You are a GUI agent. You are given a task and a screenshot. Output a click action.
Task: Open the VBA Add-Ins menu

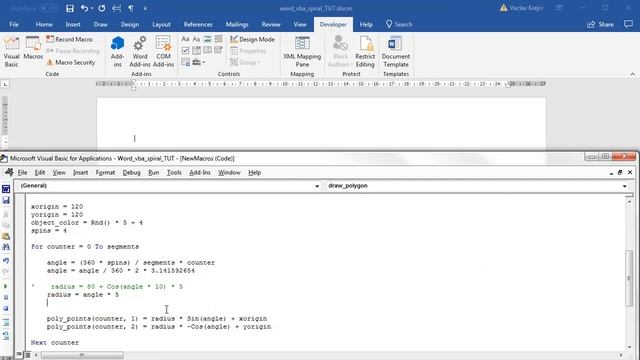click(x=200, y=173)
